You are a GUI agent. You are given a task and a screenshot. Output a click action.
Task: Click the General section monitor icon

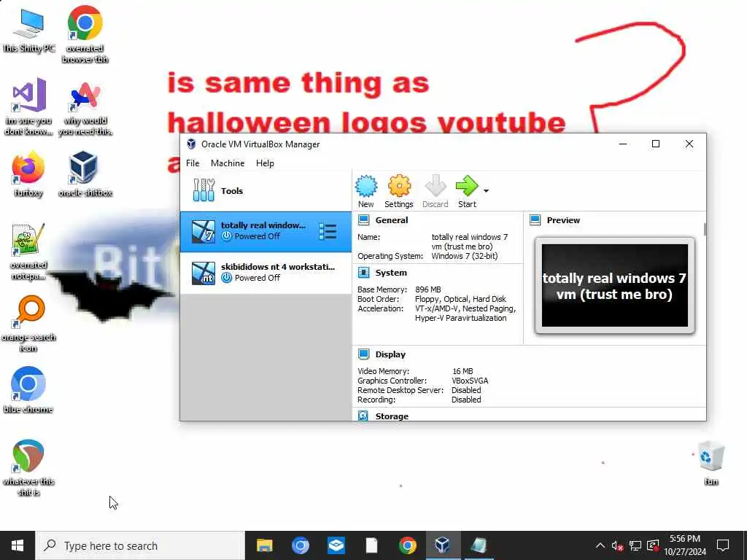pyautogui.click(x=363, y=220)
